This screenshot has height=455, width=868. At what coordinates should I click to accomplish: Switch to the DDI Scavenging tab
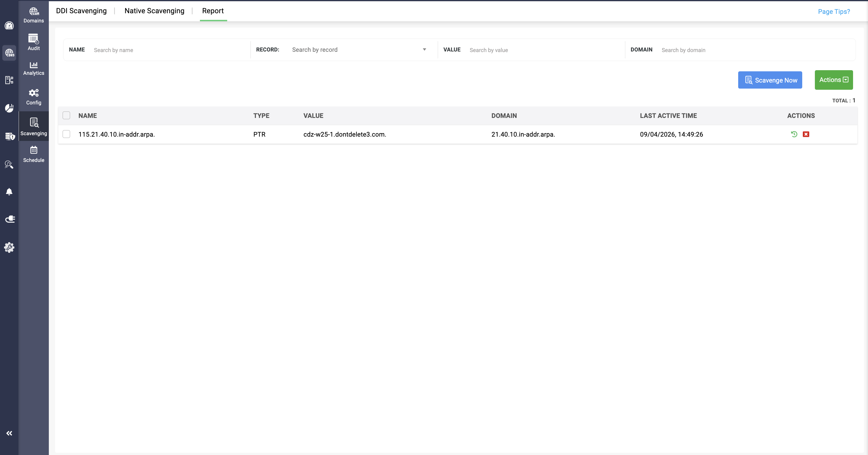pyautogui.click(x=81, y=11)
